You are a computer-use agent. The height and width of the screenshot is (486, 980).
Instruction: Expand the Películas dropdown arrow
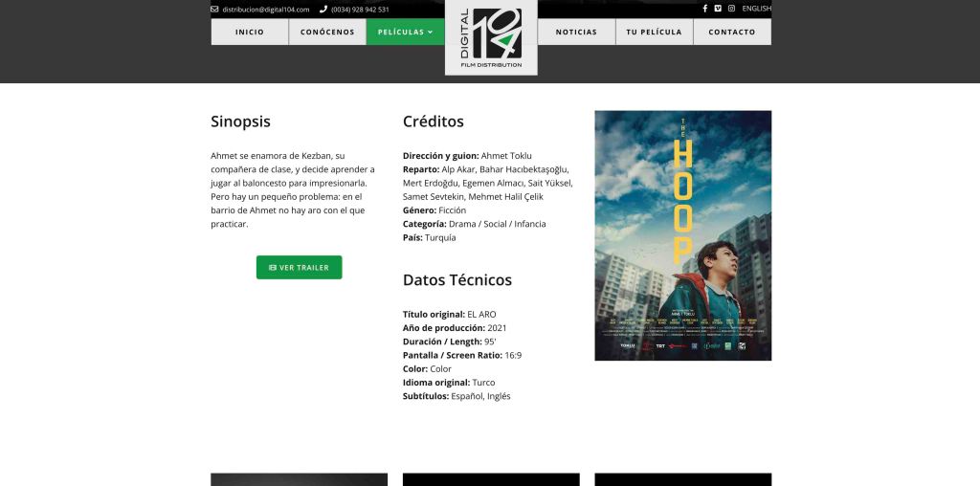pyautogui.click(x=431, y=32)
